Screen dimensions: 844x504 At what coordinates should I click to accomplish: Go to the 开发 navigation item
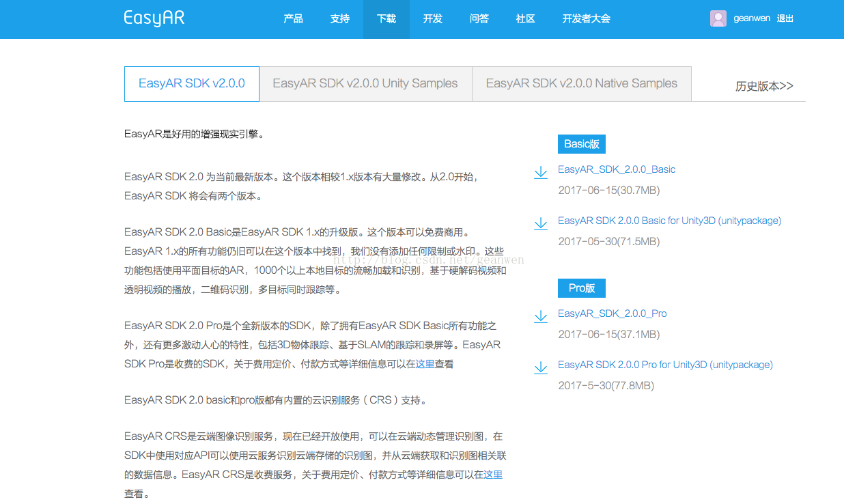432,18
